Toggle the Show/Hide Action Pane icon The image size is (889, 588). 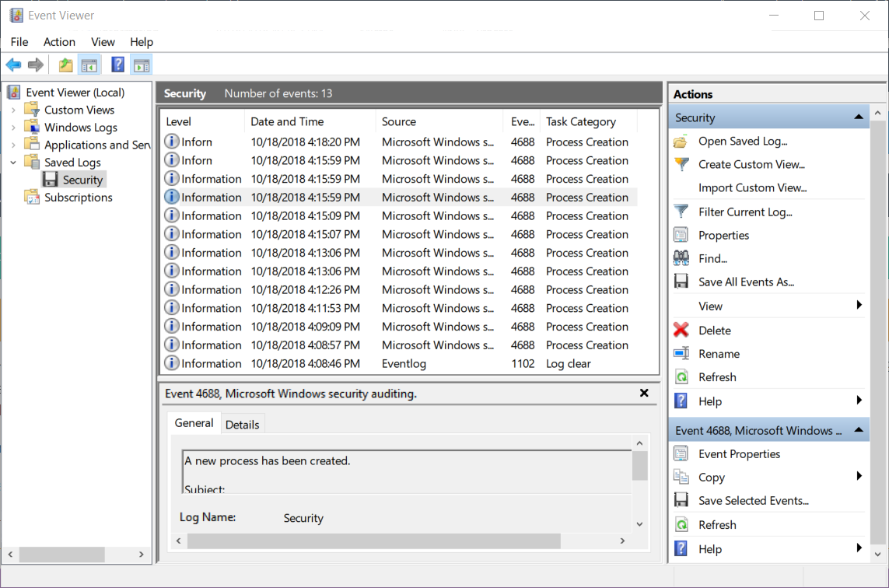tap(142, 65)
